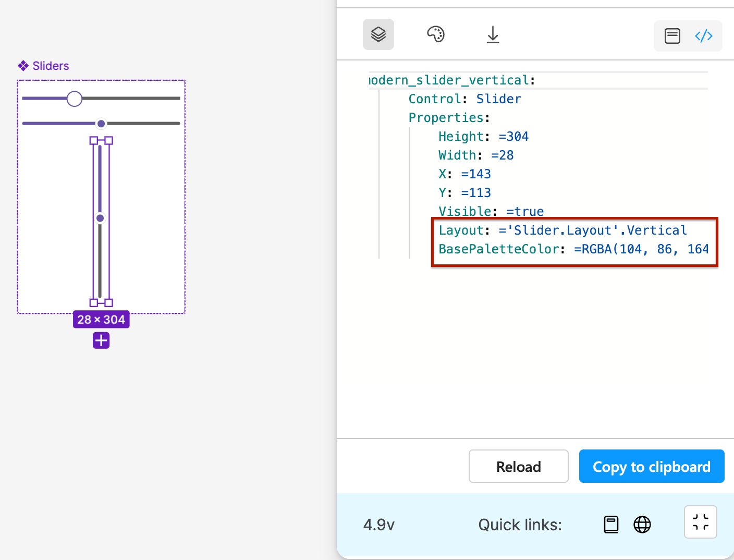The width and height of the screenshot is (734, 560).
Task: Open the layers tab icon
Action: 378,34
